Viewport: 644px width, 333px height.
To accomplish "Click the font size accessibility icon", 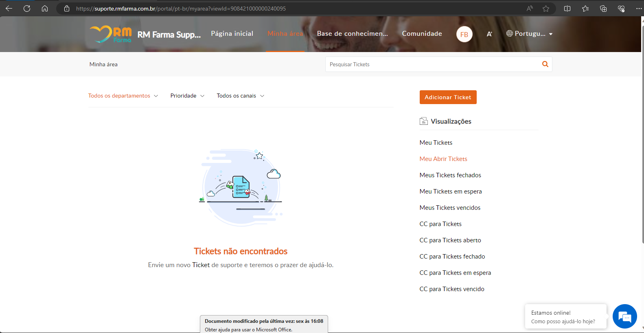I will (489, 34).
